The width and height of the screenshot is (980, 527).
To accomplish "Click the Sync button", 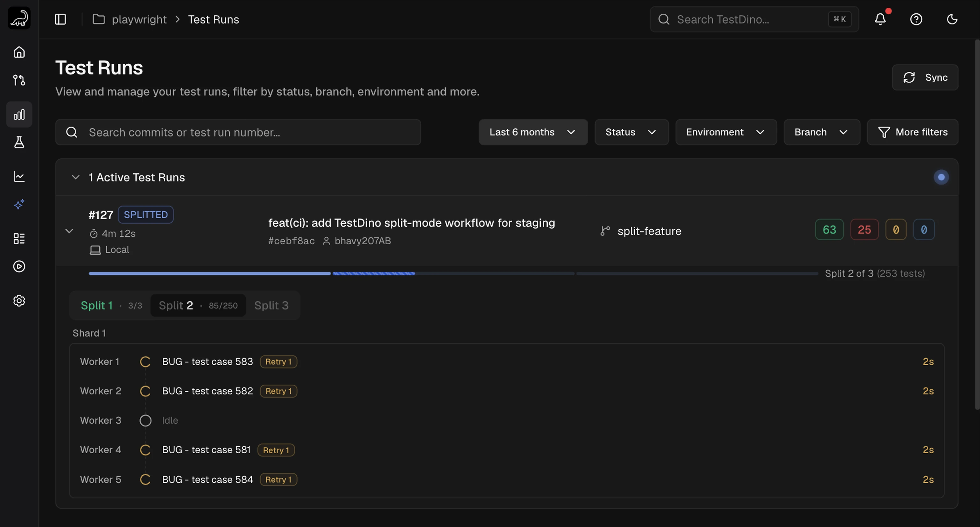I will [925, 77].
